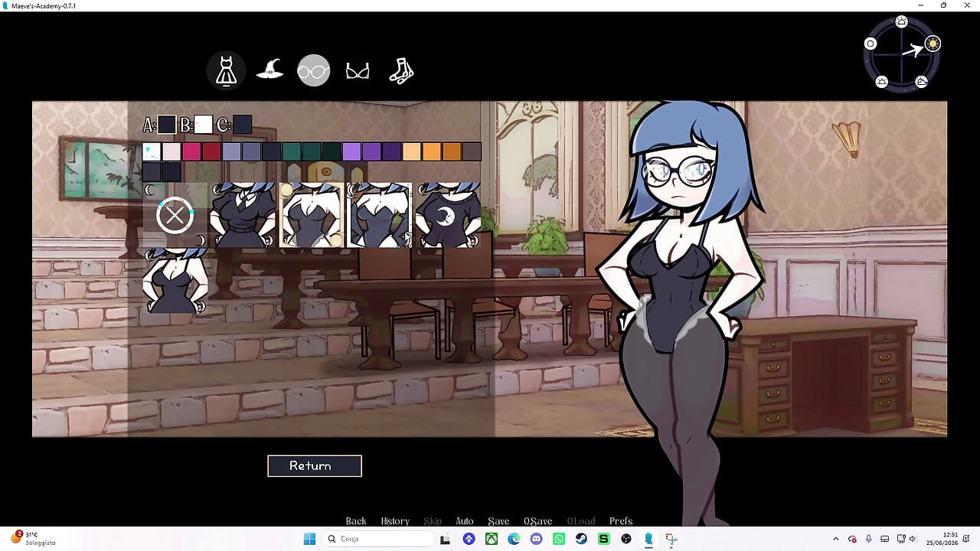Show hidden system tray icons
This screenshot has height=551, width=980.
836,539
